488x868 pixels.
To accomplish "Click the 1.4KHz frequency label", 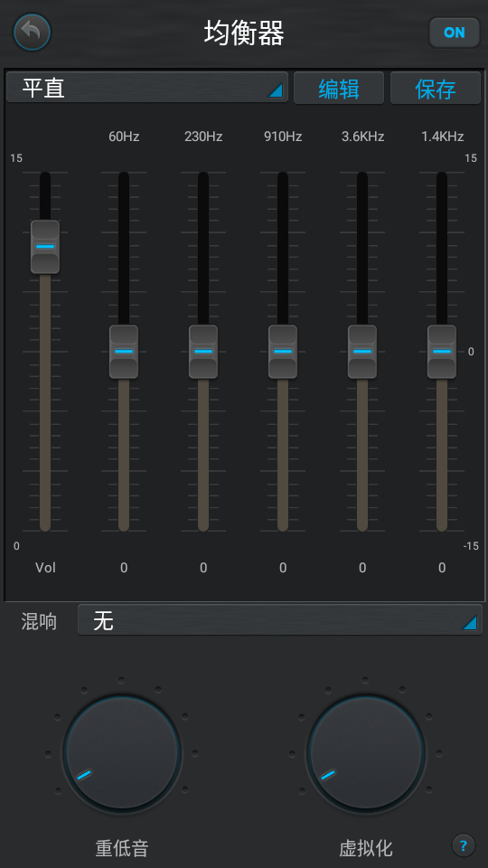I will coord(442,137).
